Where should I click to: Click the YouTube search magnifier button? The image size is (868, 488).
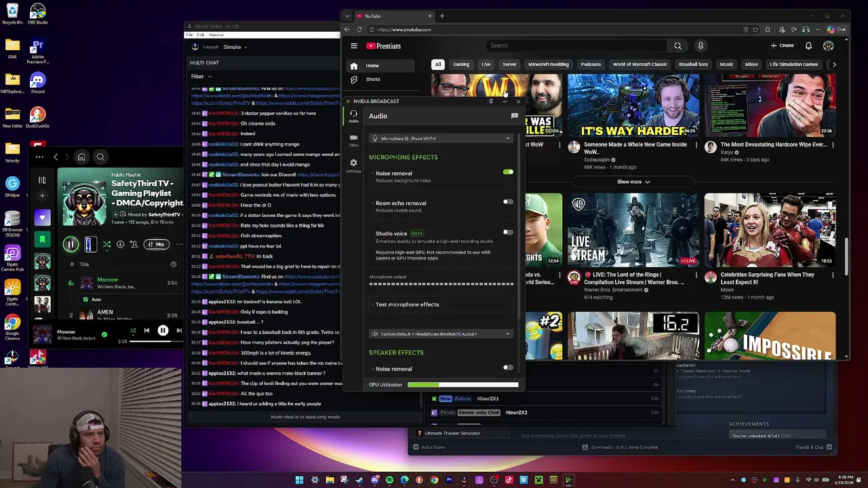coord(677,45)
